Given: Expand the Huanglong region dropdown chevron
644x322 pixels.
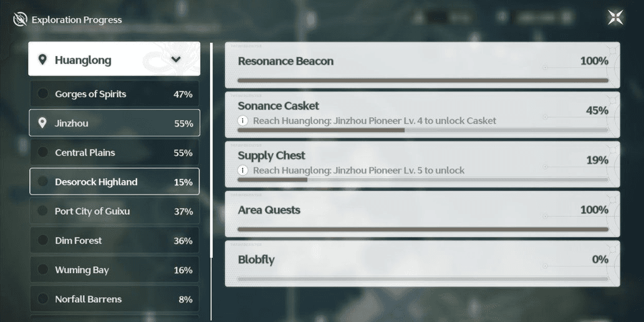Looking at the screenshot, I should pos(176,59).
